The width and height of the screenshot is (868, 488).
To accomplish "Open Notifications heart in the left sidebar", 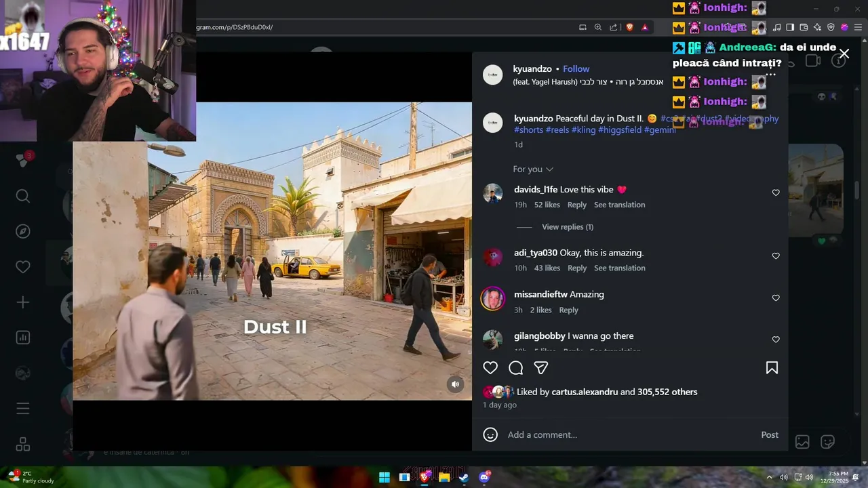I will click(x=23, y=267).
